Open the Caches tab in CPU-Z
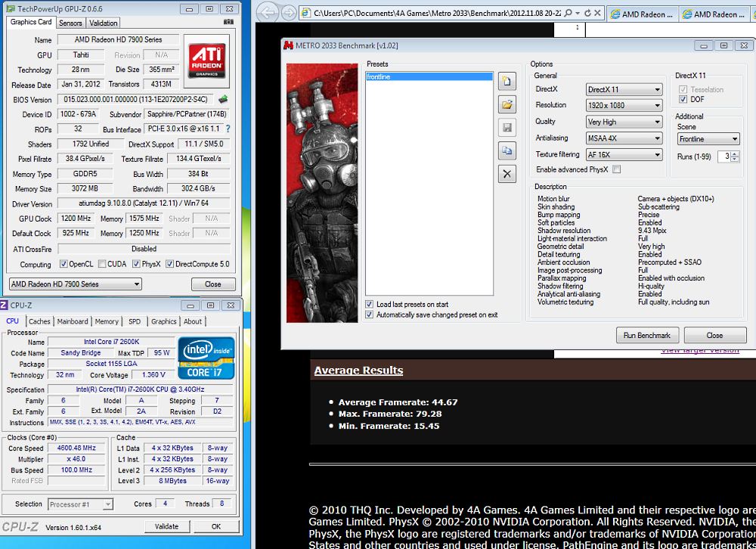The height and width of the screenshot is (549, 756). coord(39,321)
